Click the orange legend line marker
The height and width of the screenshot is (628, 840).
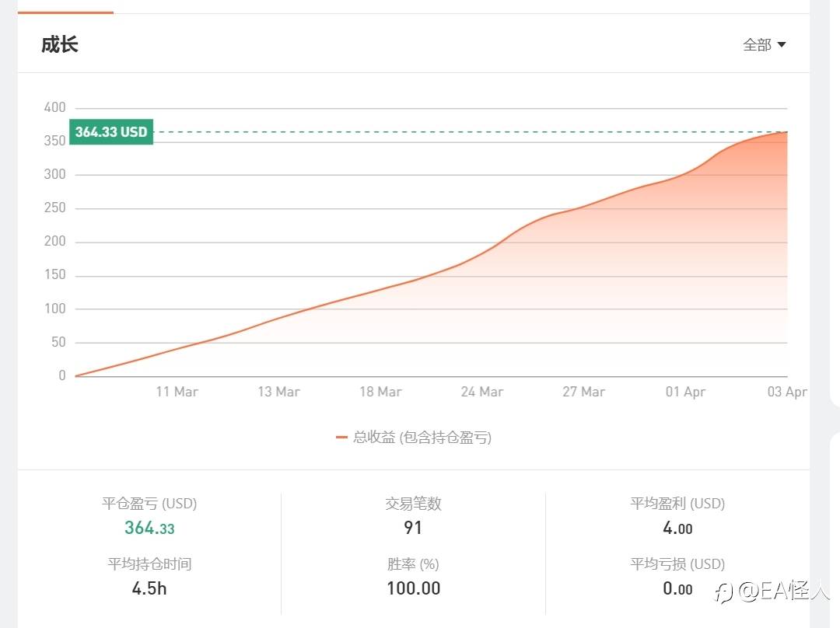tap(341, 438)
